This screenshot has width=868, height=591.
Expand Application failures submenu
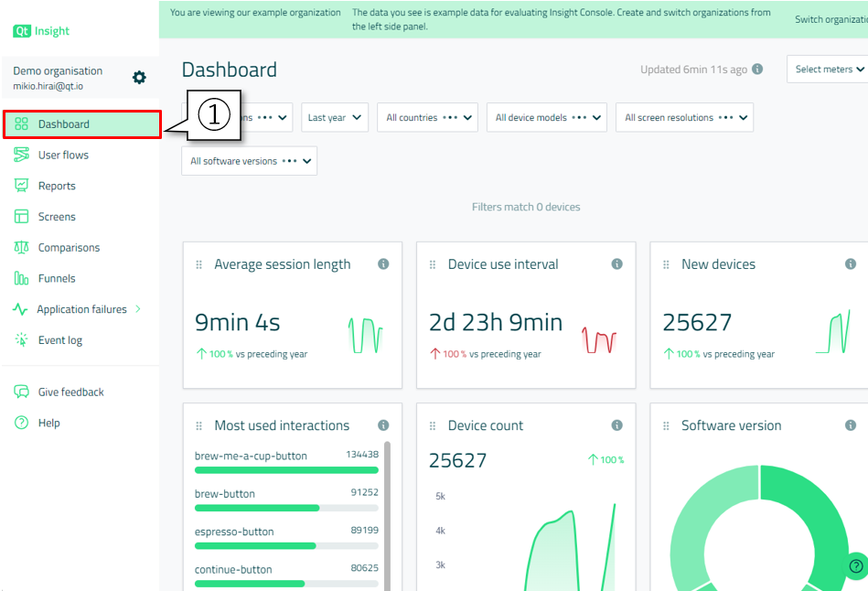pos(138,309)
